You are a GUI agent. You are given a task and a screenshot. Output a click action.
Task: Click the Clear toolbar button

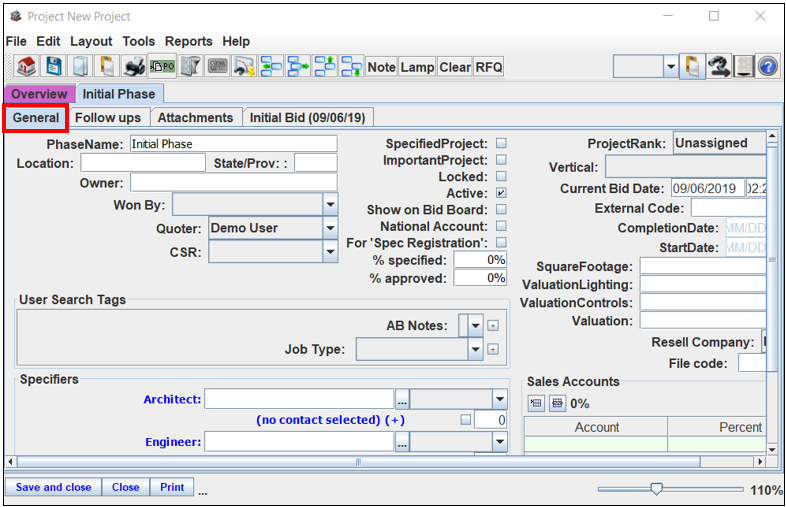tap(455, 67)
